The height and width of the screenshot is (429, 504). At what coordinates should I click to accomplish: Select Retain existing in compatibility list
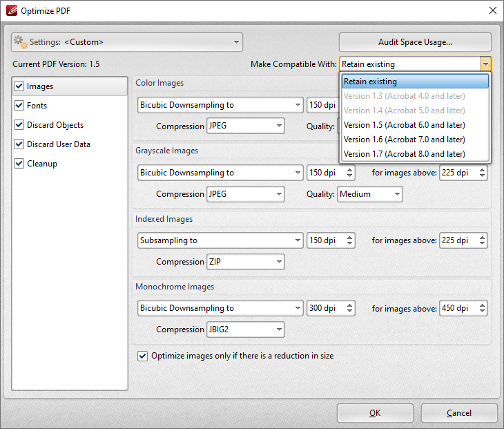pos(415,82)
